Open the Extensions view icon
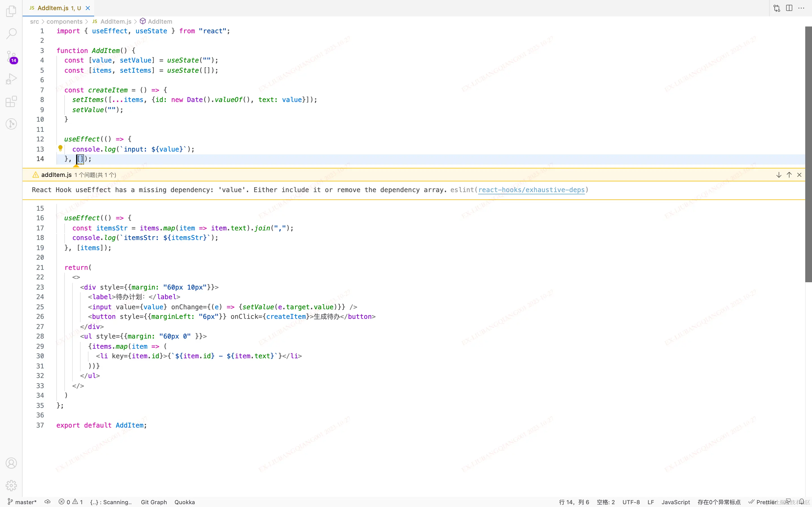 (11, 102)
